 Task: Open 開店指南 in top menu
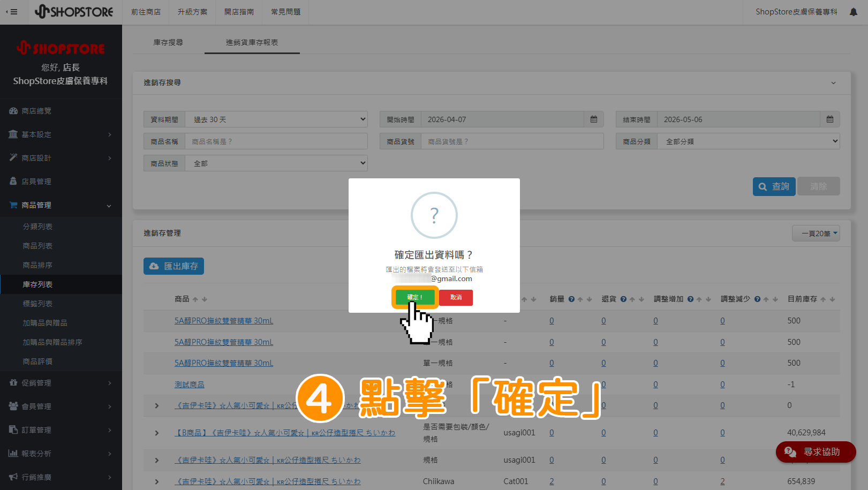point(239,12)
